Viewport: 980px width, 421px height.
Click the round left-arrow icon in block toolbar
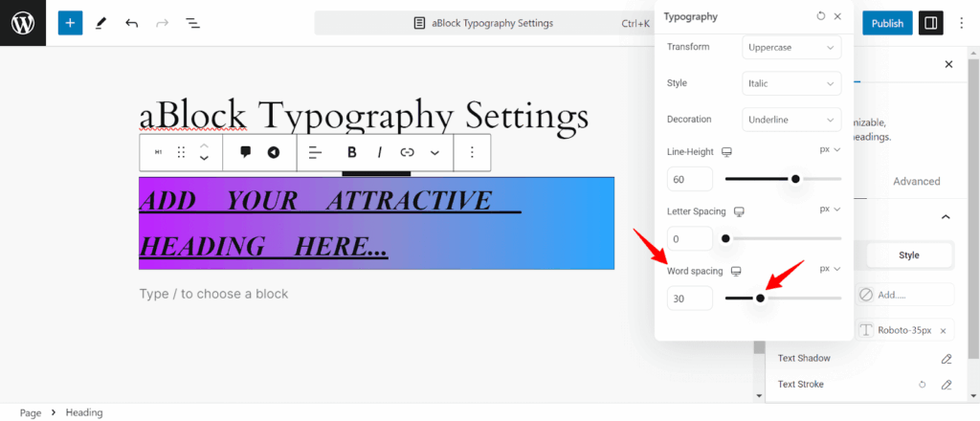(273, 152)
